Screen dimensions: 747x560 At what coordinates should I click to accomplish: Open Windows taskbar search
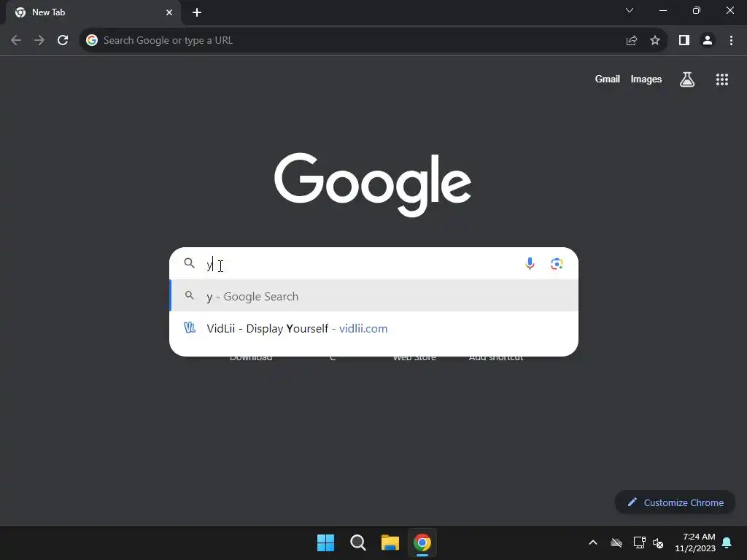[357, 542]
